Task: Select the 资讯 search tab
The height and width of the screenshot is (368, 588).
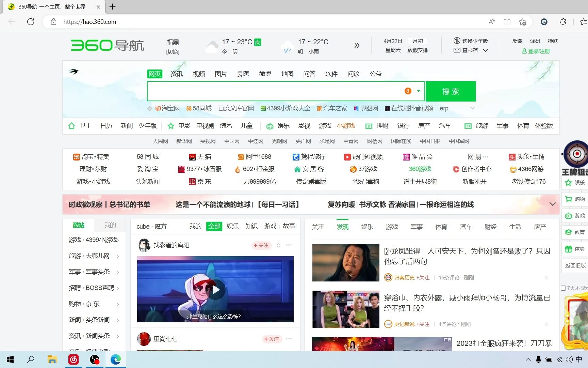Action: click(x=177, y=74)
